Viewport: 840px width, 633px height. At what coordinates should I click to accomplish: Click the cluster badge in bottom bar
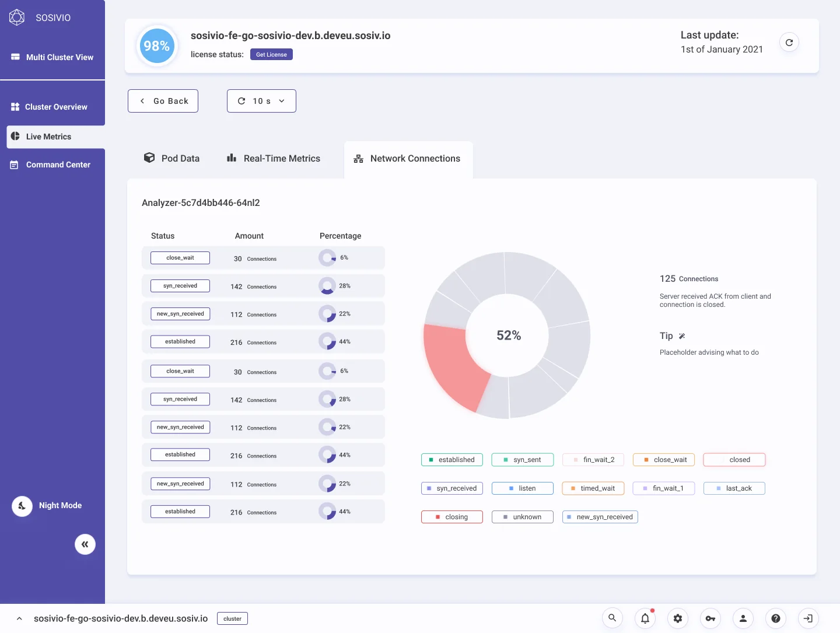pyautogui.click(x=232, y=618)
